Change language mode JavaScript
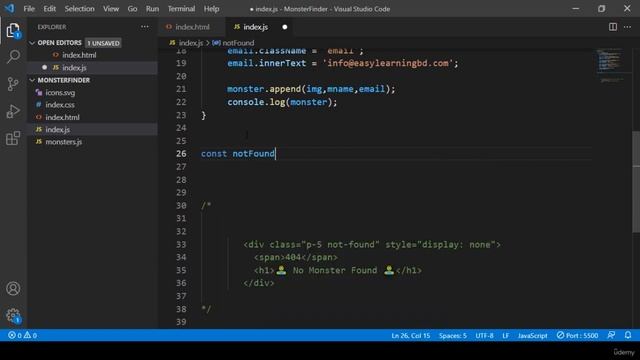This screenshot has height=360, width=640. 533,336
